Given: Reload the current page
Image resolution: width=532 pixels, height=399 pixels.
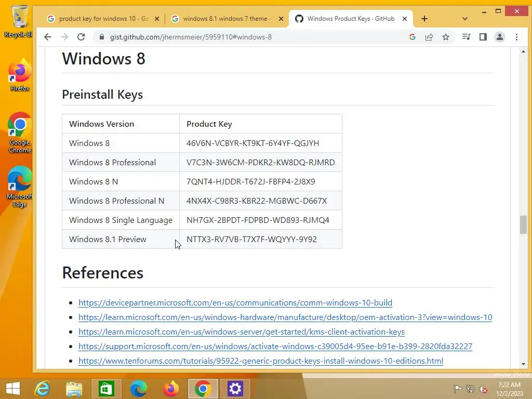Looking at the screenshot, I should [x=81, y=37].
